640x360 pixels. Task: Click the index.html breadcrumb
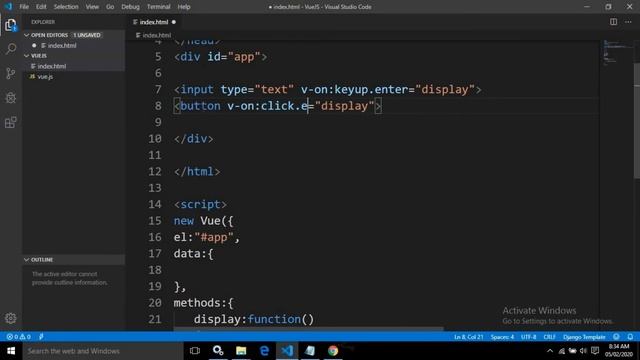click(153, 36)
